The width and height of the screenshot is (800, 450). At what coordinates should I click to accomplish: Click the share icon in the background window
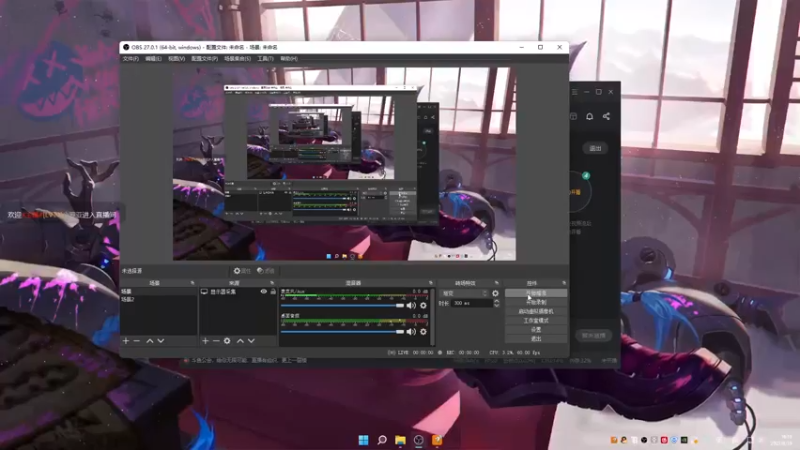pyautogui.click(x=606, y=116)
